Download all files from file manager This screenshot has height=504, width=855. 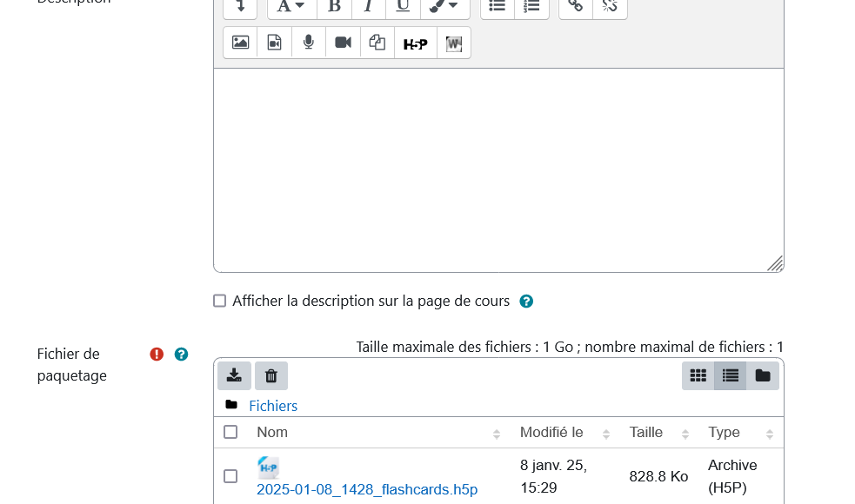tap(235, 375)
